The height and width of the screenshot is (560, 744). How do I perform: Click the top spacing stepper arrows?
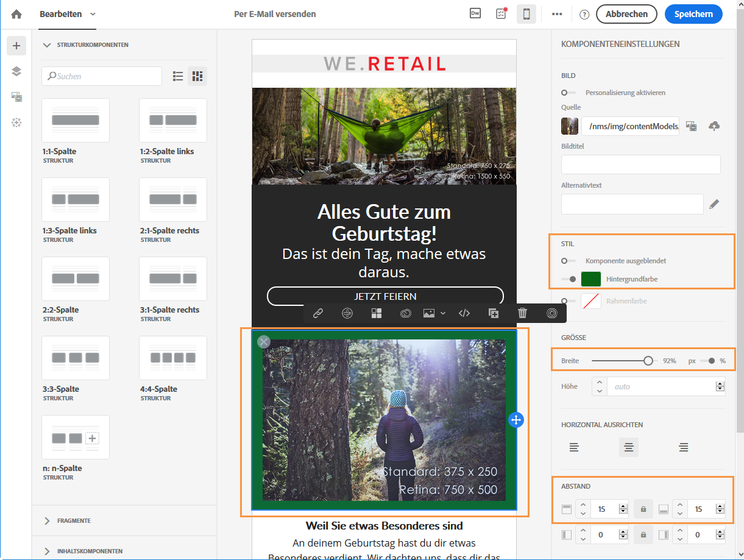point(583,509)
